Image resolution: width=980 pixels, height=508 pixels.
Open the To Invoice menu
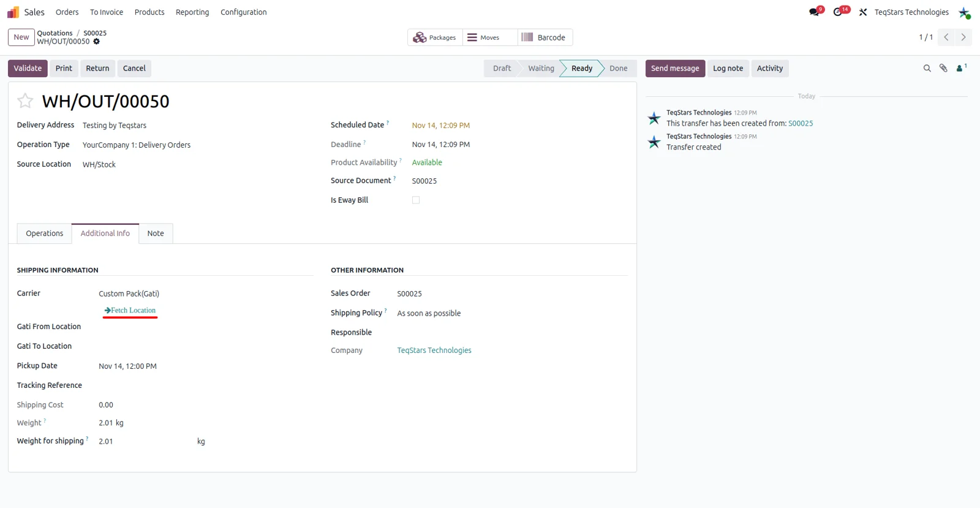107,12
